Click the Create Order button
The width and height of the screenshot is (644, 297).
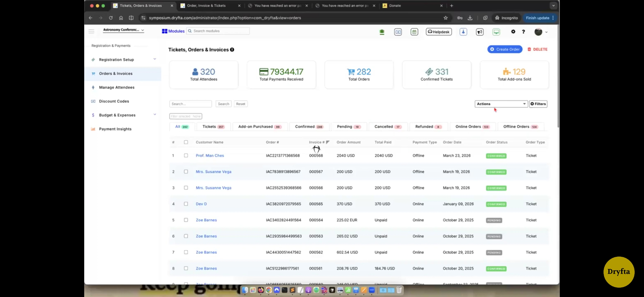click(x=505, y=49)
